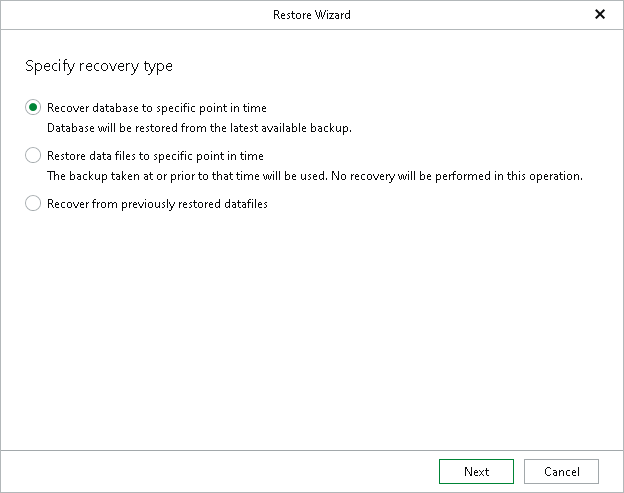Image resolution: width=624 pixels, height=493 pixels.
Task: Close the Restore Wizard with the X icon
Action: coord(600,14)
